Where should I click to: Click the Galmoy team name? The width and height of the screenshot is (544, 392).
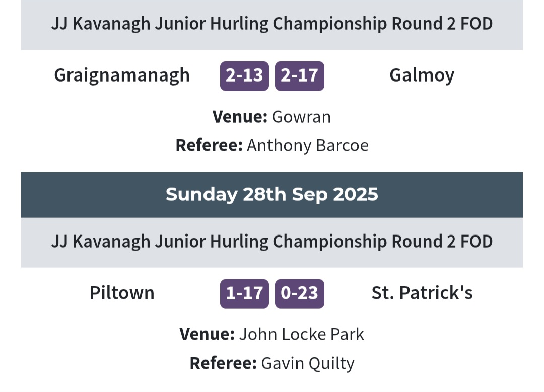tap(422, 75)
